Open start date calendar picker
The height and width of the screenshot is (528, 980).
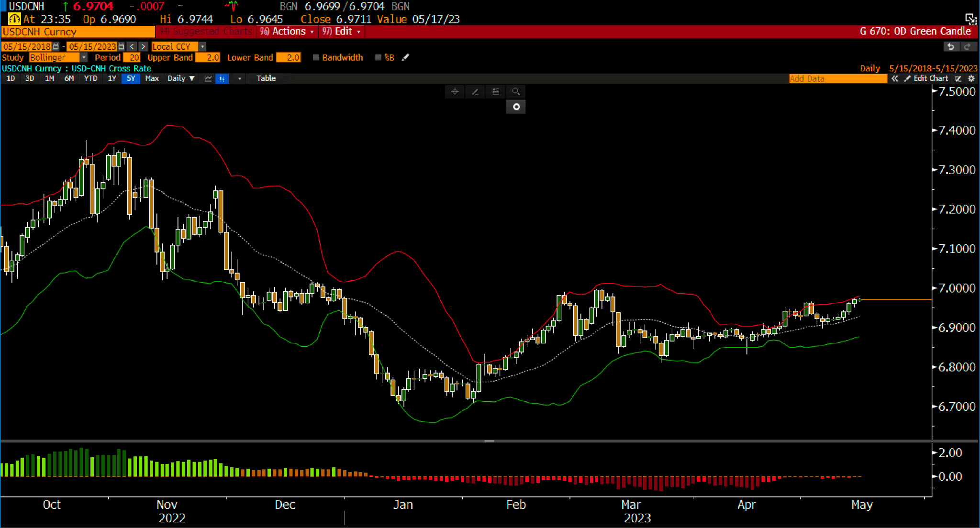pos(56,46)
